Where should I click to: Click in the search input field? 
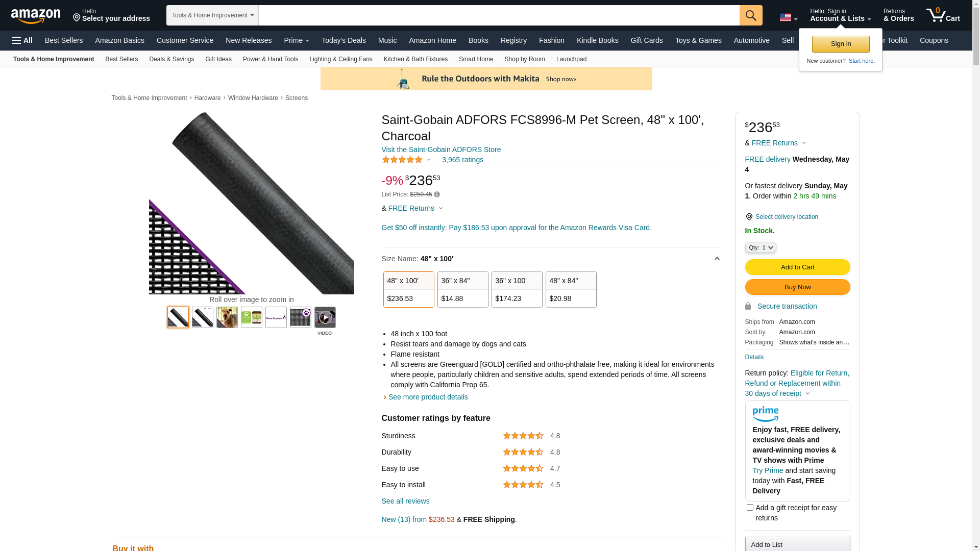coord(498,15)
